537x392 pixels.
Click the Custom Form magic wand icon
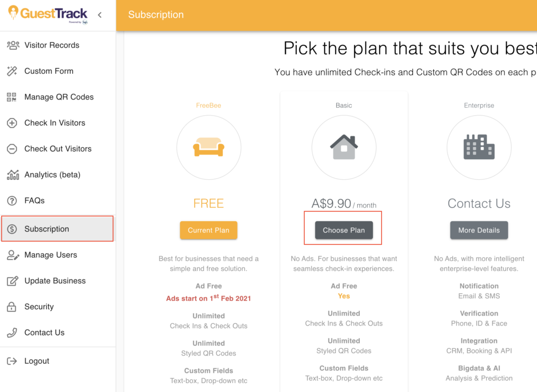coord(12,71)
